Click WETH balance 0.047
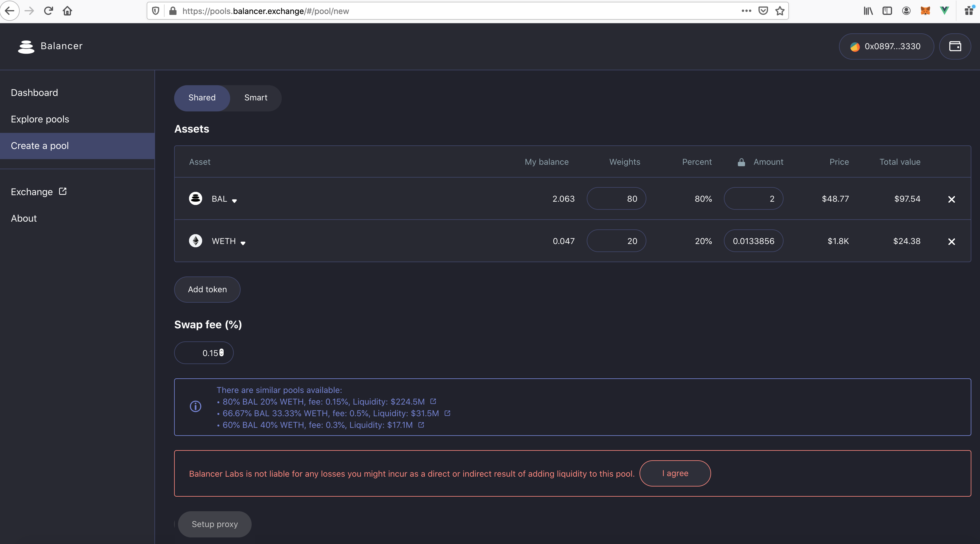980x544 pixels. [563, 241]
